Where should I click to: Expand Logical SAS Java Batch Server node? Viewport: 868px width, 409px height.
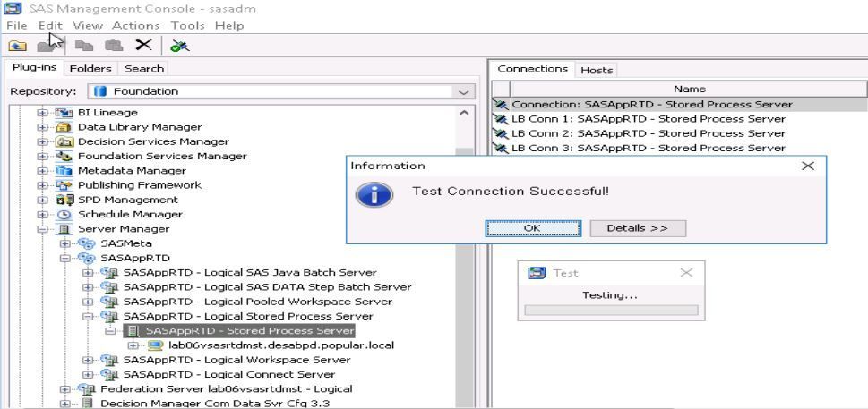pyautogui.click(x=88, y=272)
